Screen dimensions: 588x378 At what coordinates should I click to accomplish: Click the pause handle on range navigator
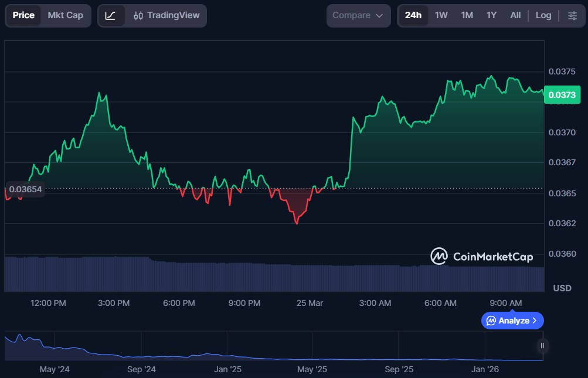[x=542, y=346]
